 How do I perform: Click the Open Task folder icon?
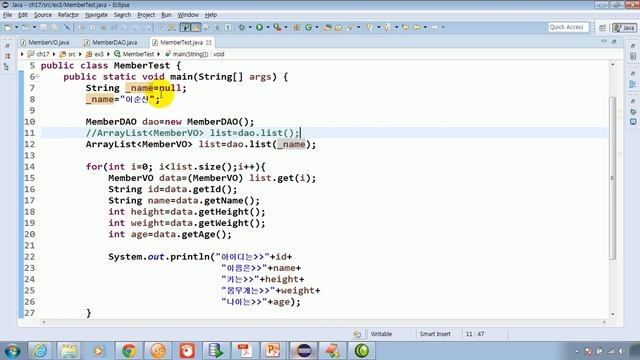(338, 27)
